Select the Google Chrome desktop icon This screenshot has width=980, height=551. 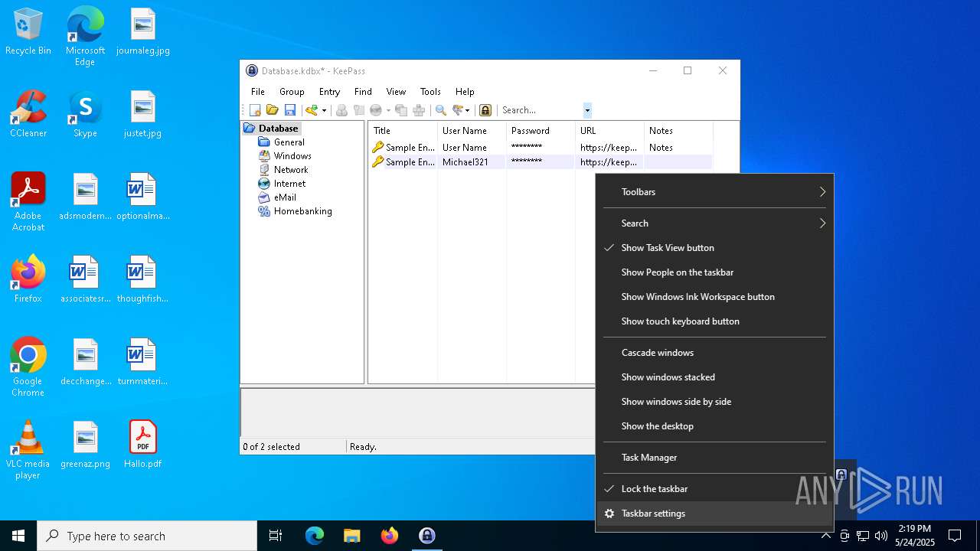[x=28, y=367]
